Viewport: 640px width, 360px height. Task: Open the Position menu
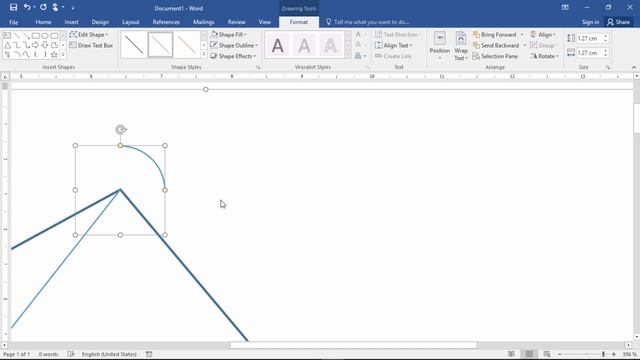tap(440, 46)
